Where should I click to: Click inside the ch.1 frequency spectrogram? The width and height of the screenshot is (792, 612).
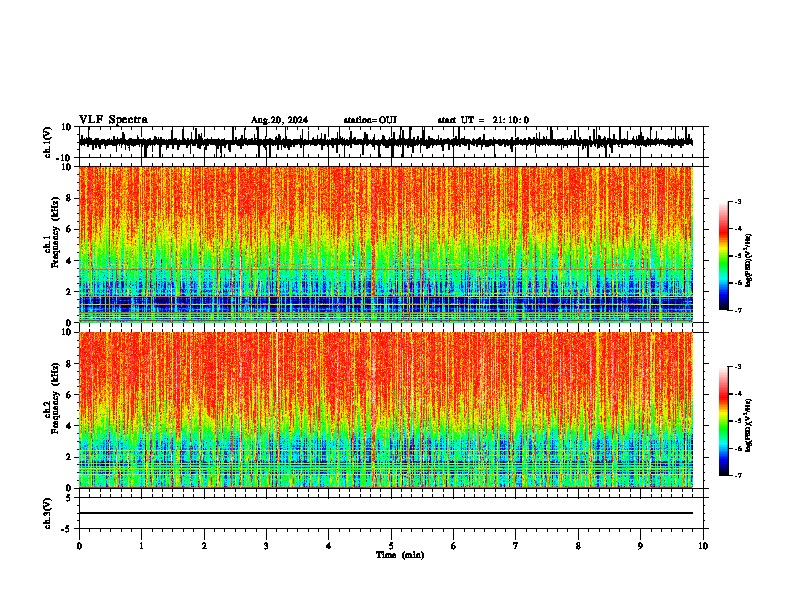click(385, 244)
